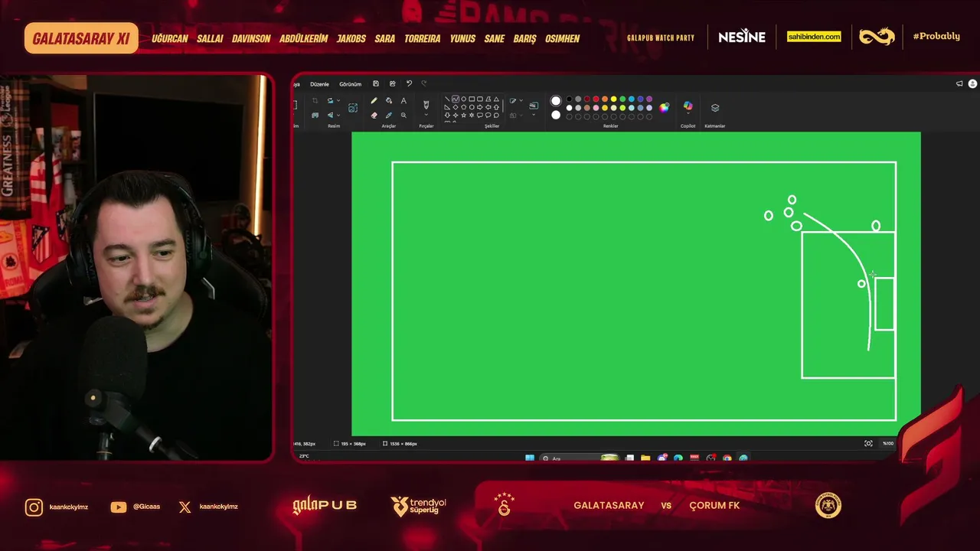980x551 pixels.
Task: Choose the Rectangle shape
Action: pyautogui.click(x=472, y=99)
